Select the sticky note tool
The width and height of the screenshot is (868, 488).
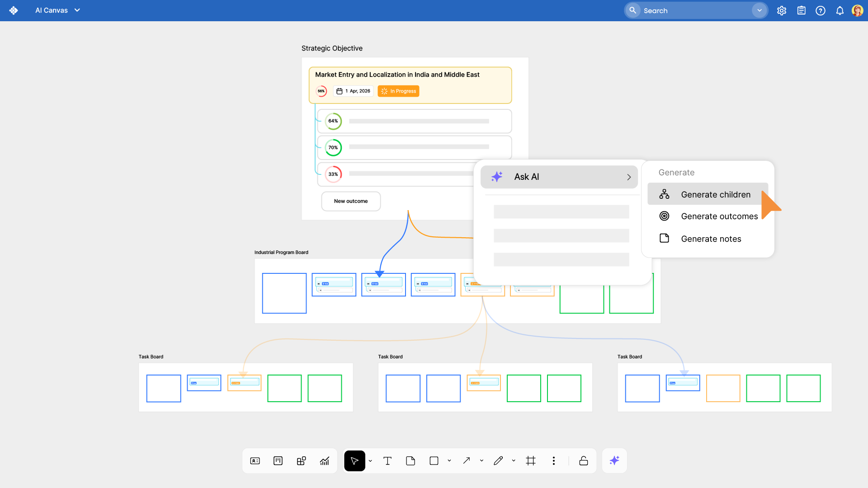coord(410,461)
